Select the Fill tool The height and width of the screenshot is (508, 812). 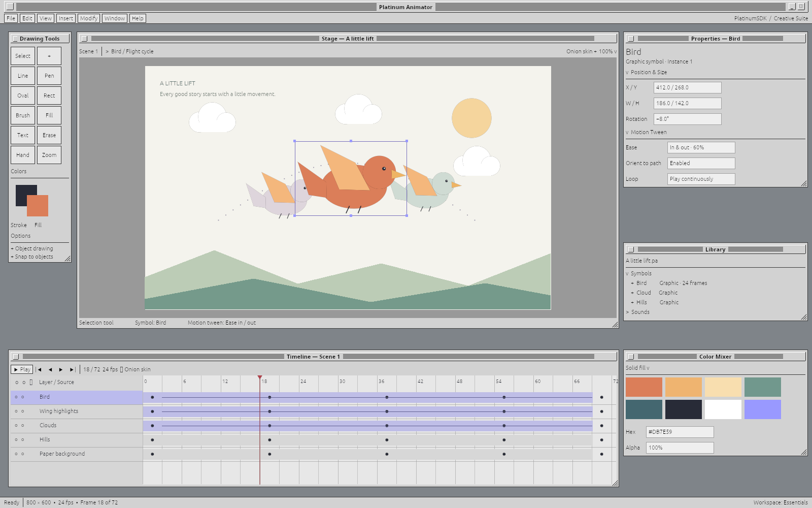(x=49, y=115)
